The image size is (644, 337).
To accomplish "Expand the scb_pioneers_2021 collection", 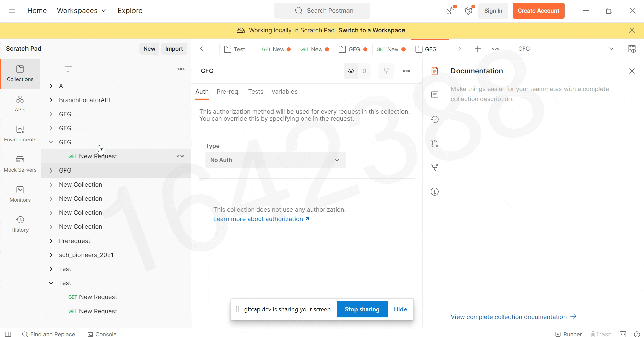I will coord(51,255).
